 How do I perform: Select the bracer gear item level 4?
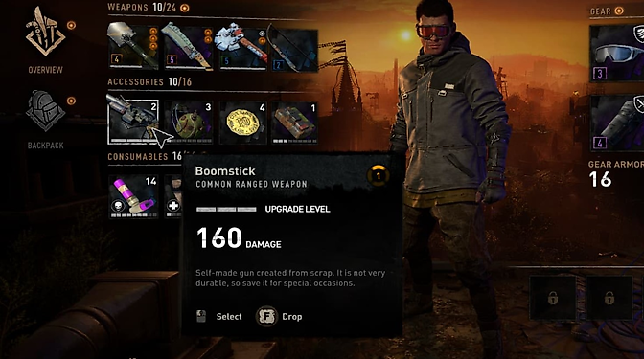[x=617, y=123]
